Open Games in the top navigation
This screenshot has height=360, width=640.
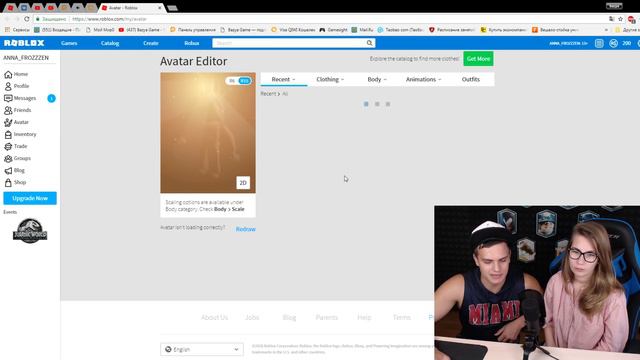click(x=69, y=43)
